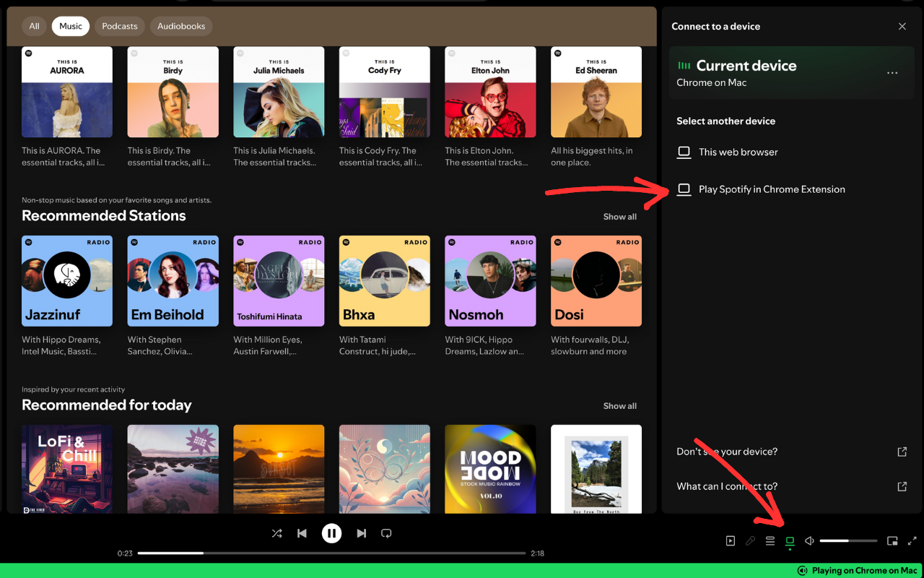Open Current device more options menu
The image size is (924, 578).
pyautogui.click(x=892, y=73)
